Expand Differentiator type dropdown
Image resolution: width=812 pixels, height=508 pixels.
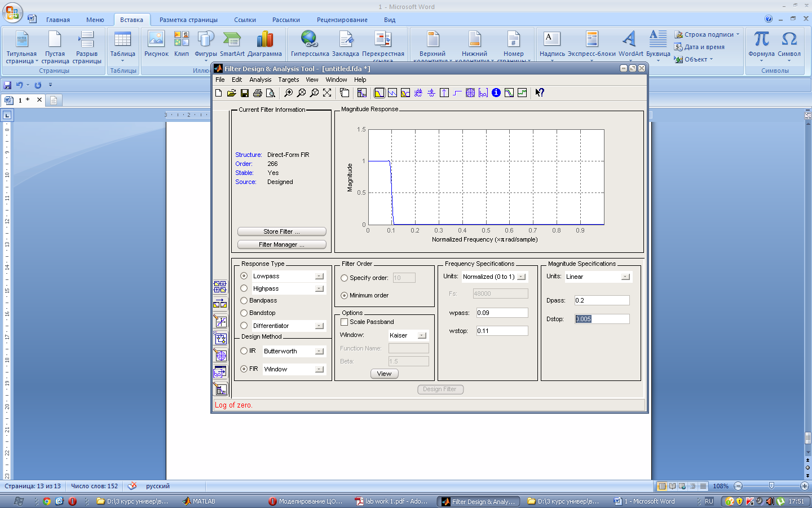pos(319,326)
